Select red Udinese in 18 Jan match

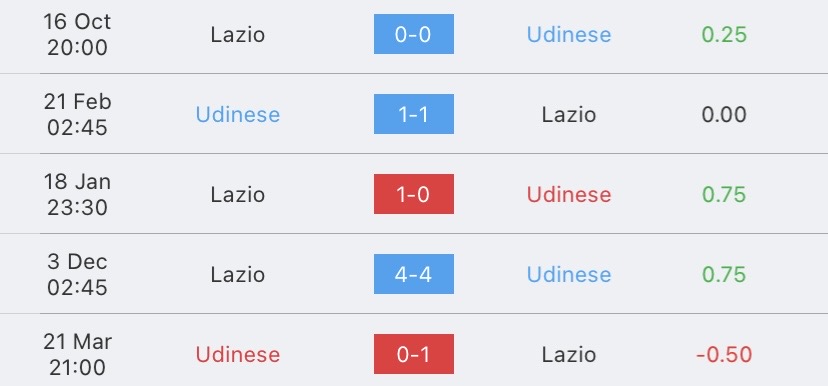(569, 195)
